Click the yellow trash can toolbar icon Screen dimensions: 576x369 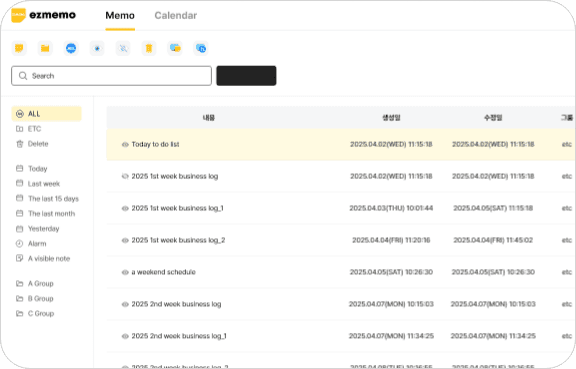pyautogui.click(x=149, y=48)
